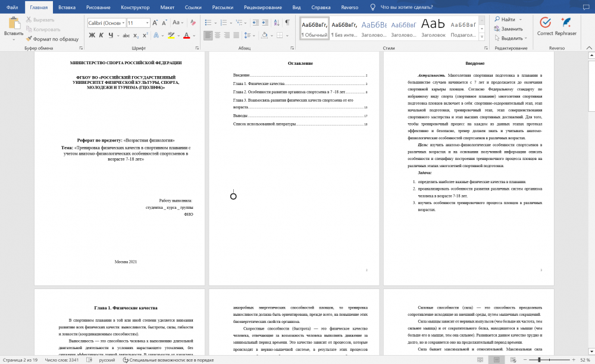Click the yellow text highlight color button
The width and height of the screenshot is (595, 364).
click(x=171, y=35)
